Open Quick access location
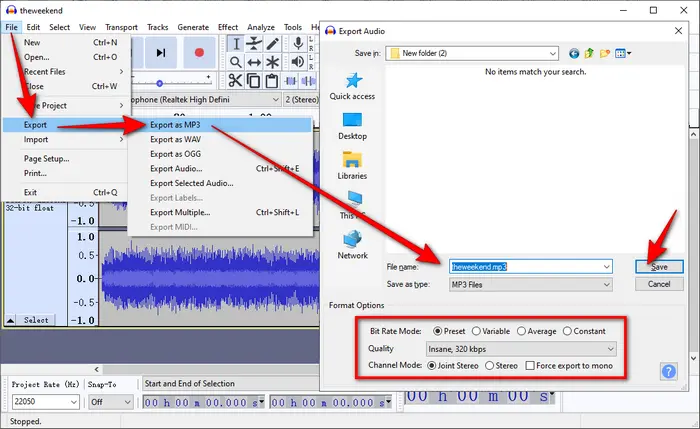 [352, 87]
